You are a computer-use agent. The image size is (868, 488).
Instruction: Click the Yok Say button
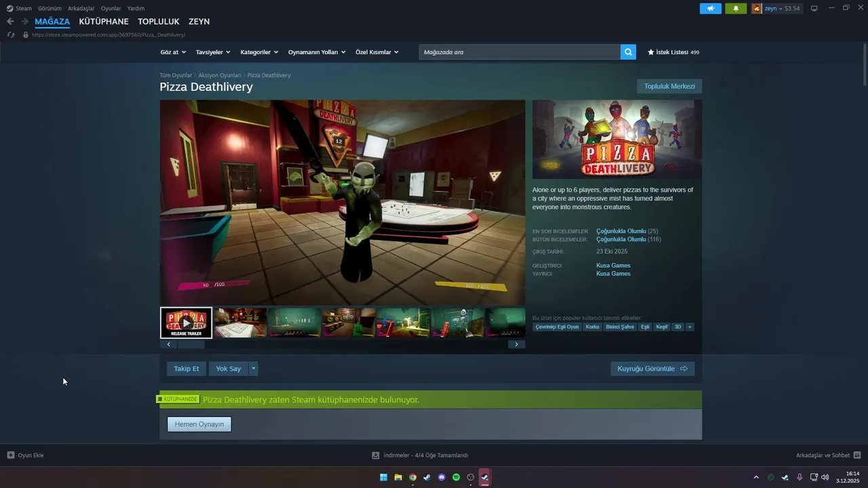click(x=229, y=369)
